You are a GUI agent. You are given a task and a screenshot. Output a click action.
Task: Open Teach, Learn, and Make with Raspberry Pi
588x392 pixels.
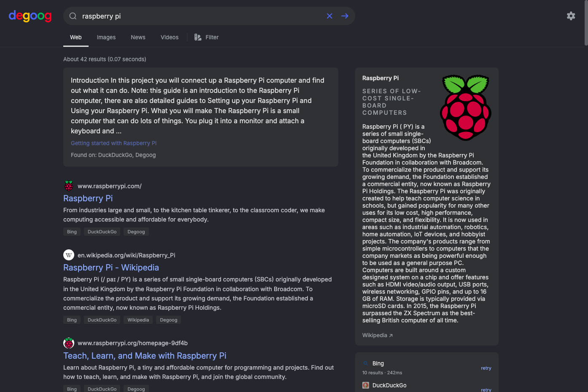[145, 356]
